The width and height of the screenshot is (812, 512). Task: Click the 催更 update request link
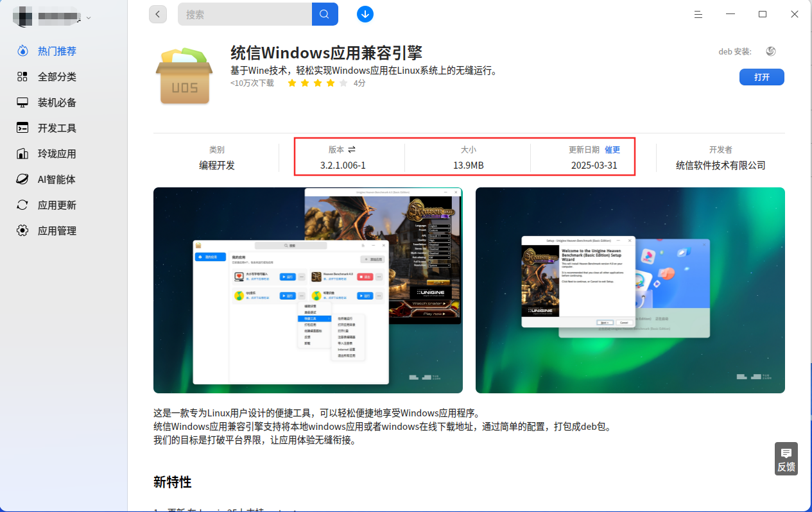612,149
